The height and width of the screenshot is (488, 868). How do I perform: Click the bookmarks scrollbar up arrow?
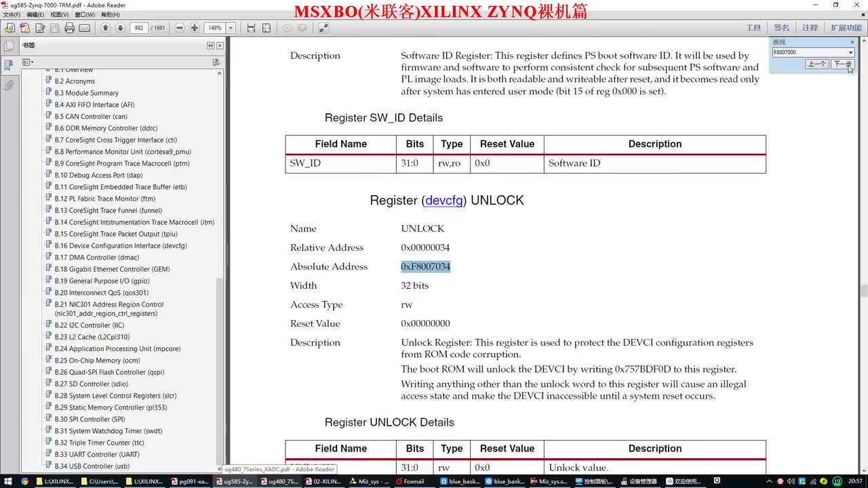coord(220,73)
